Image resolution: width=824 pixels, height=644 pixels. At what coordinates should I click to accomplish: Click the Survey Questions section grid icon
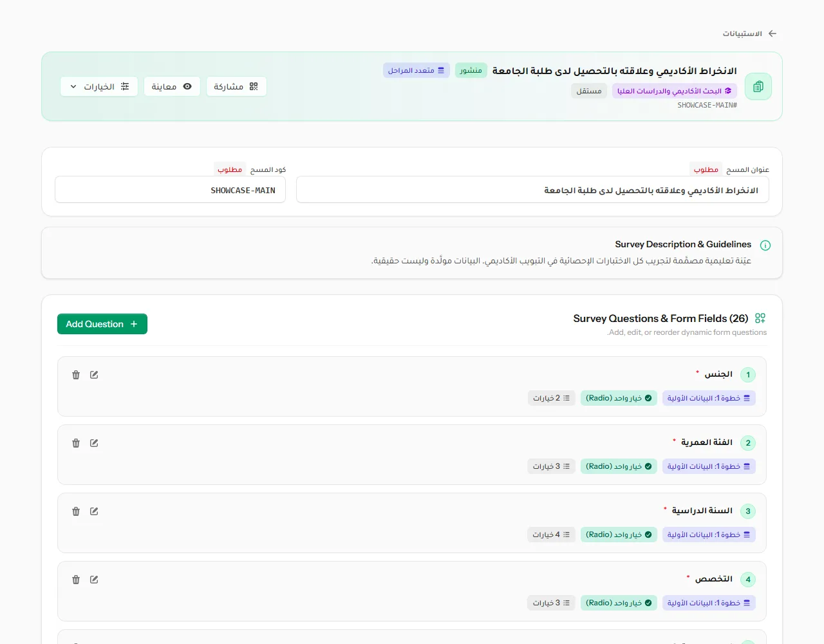click(760, 318)
